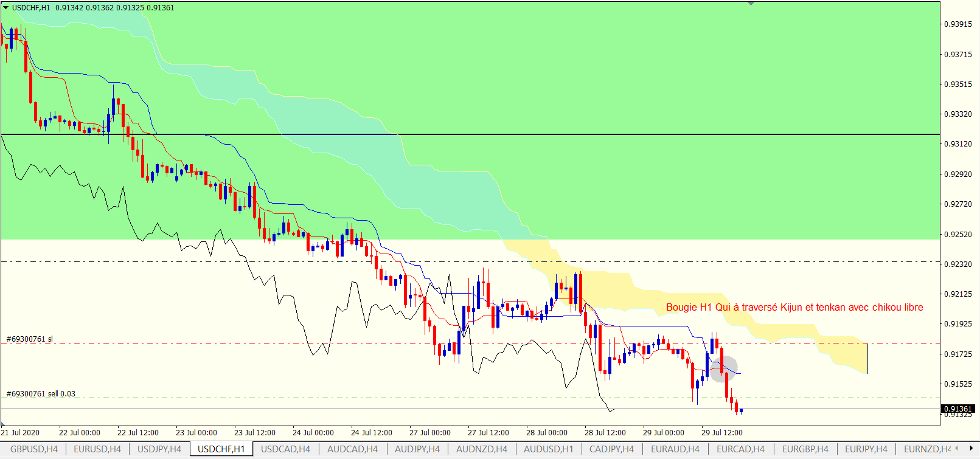Click the '28 Jul 12:00' time axis label
Image resolution: width=980 pixels, height=459 pixels.
[x=605, y=433]
